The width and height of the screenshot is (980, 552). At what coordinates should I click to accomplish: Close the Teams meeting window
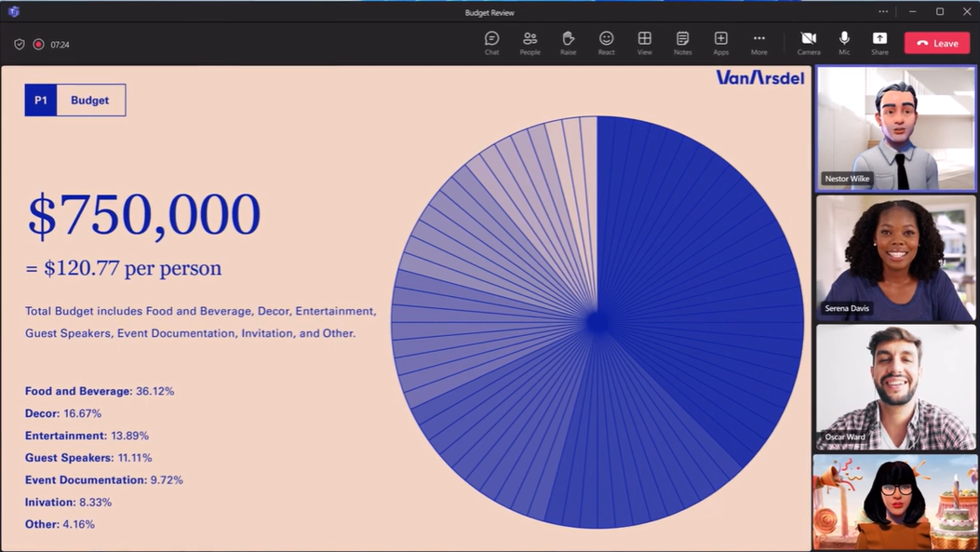(x=967, y=11)
